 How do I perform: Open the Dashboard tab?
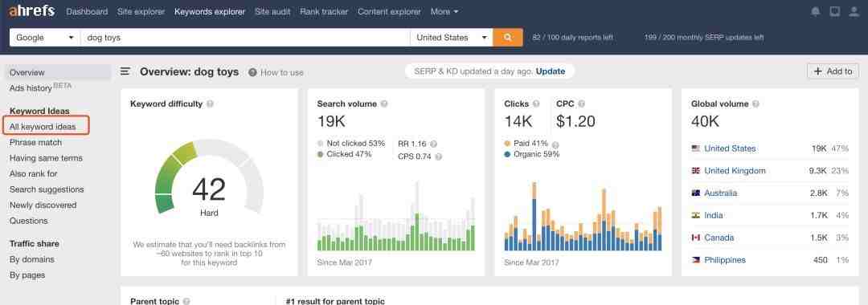(87, 11)
